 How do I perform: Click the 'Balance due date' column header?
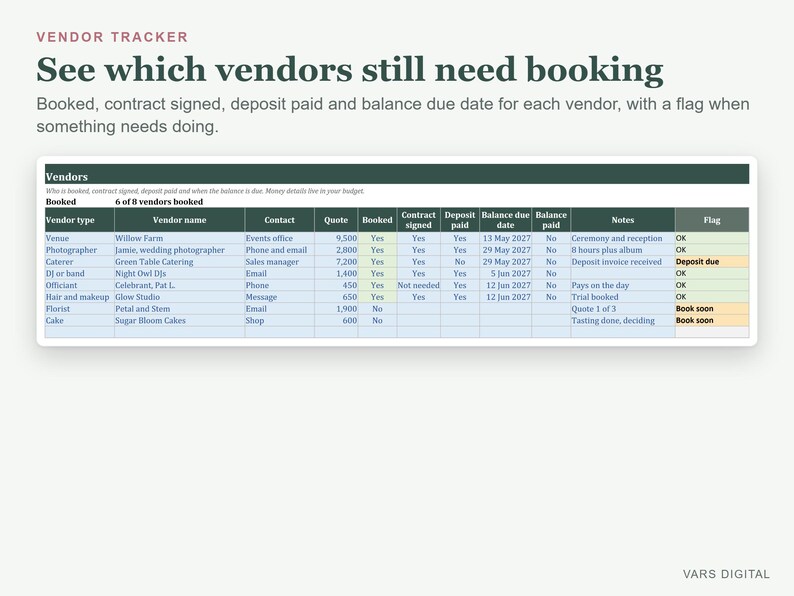pos(505,220)
